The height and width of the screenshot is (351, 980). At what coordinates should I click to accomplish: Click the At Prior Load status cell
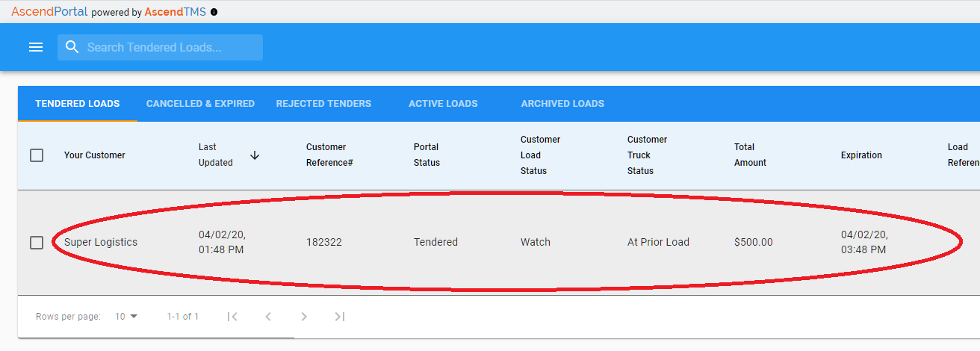658,242
